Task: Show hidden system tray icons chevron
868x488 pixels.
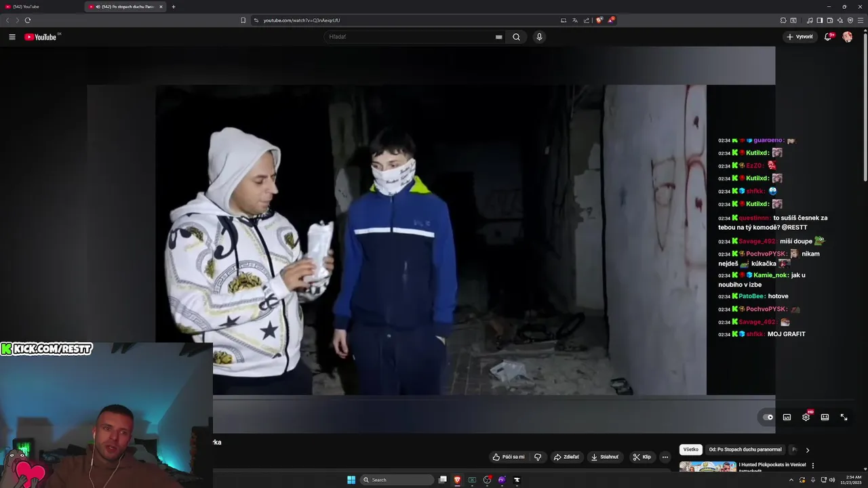Action: pos(791,480)
